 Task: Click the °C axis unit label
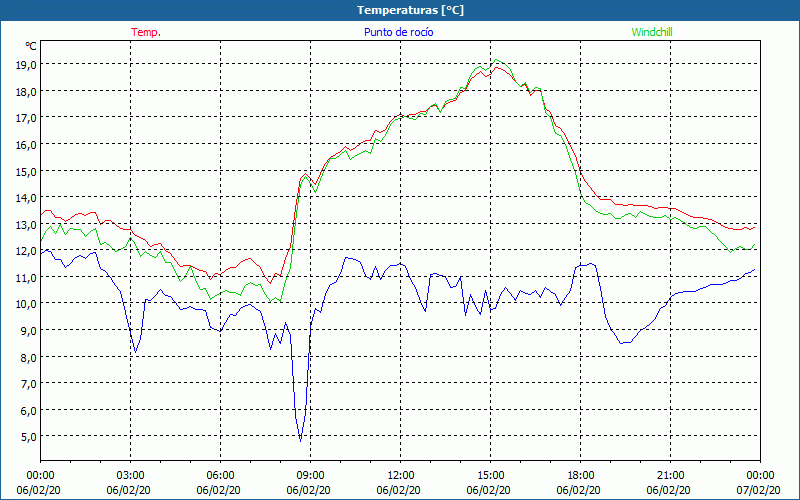pos(31,46)
